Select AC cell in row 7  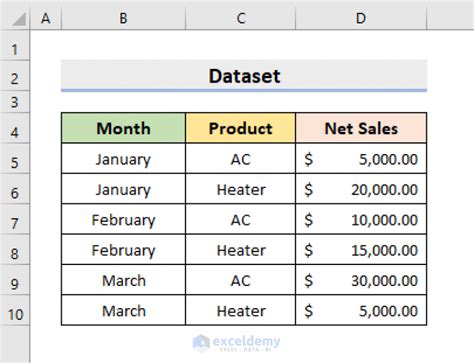[x=240, y=219]
